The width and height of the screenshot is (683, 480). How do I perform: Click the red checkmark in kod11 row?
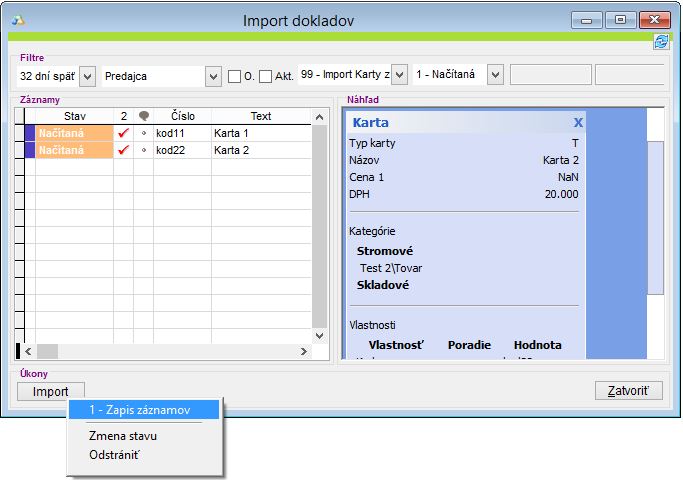[x=124, y=133]
